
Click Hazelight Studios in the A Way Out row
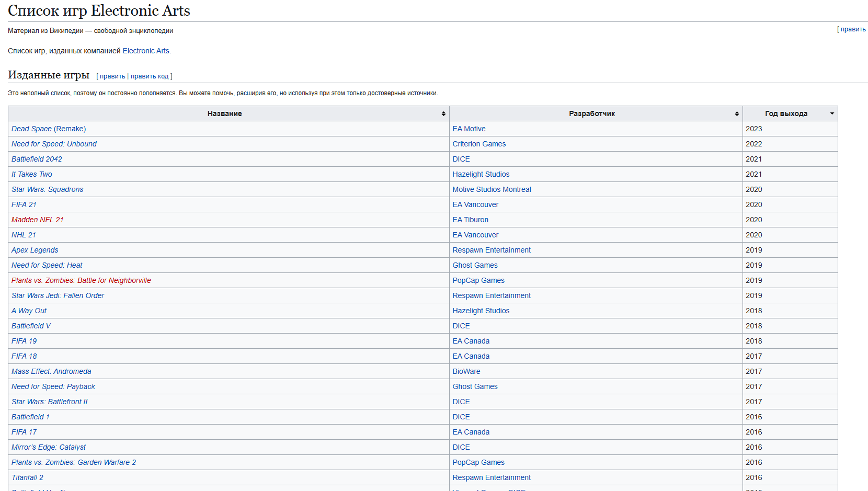pos(481,311)
